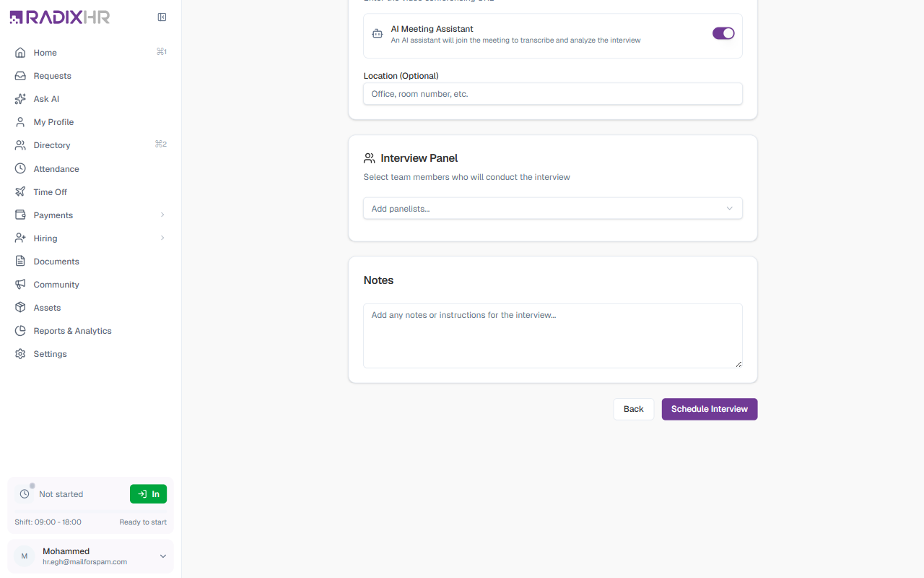The height and width of the screenshot is (578, 924).
Task: Open the Mohammed account menu
Action: (90, 556)
